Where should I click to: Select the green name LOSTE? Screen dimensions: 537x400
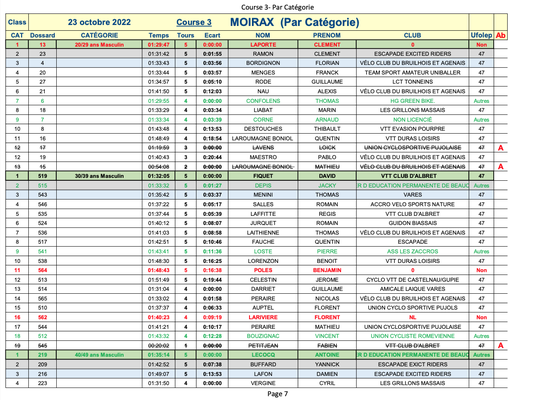pos(263,251)
